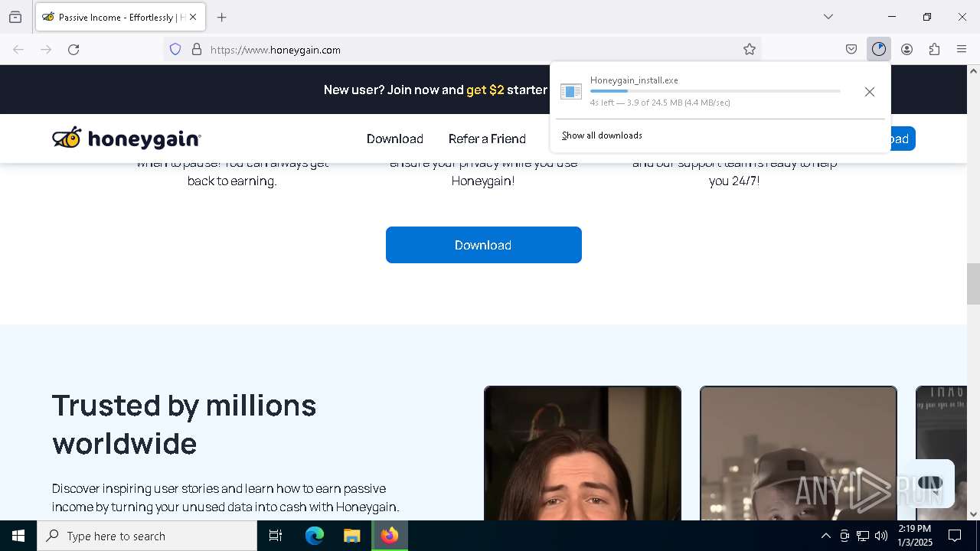Open Firefox application hamburger menu

(x=962, y=50)
